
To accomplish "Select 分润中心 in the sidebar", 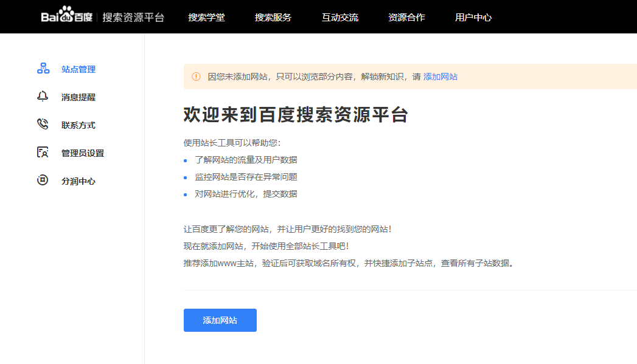I will pyautogui.click(x=78, y=181).
